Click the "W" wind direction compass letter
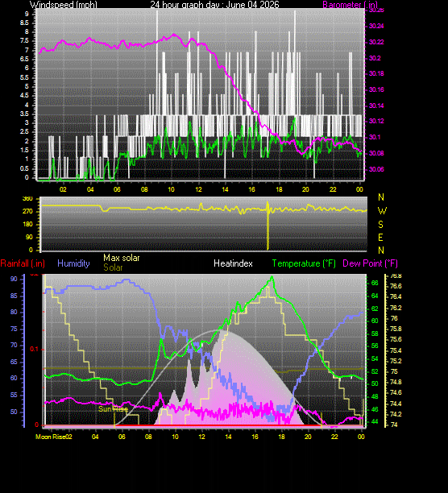 382,211
